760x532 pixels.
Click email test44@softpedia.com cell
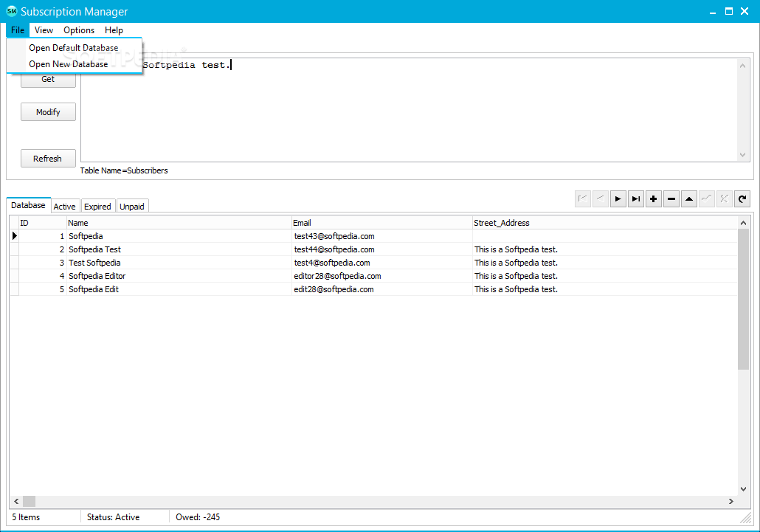pos(381,249)
